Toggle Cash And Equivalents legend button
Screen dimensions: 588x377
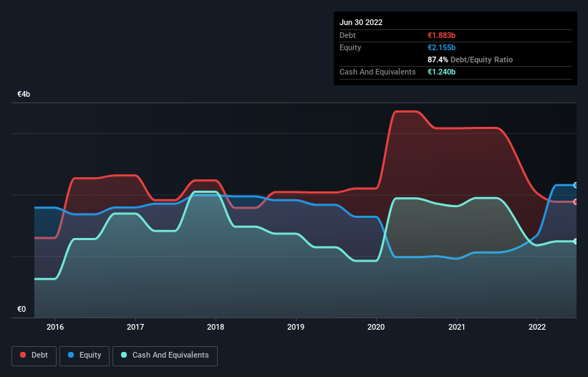click(165, 355)
